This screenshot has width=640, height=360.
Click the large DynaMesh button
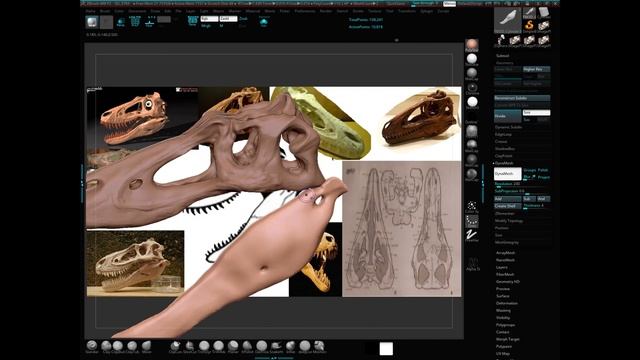coord(507,174)
